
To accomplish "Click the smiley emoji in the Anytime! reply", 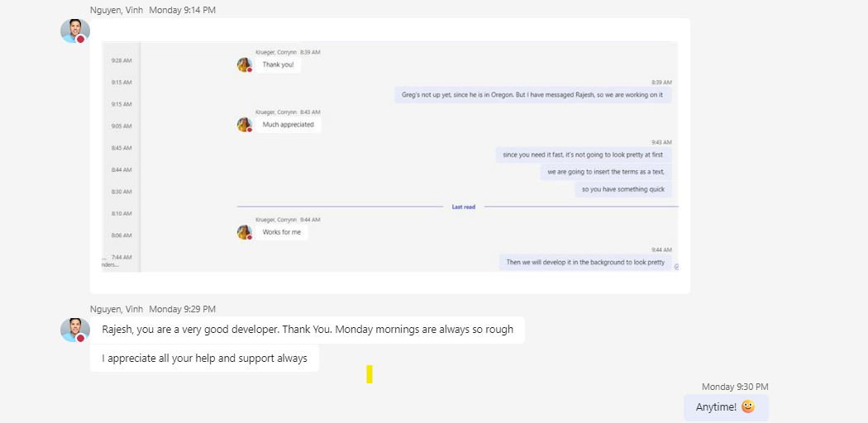I will [x=748, y=407].
